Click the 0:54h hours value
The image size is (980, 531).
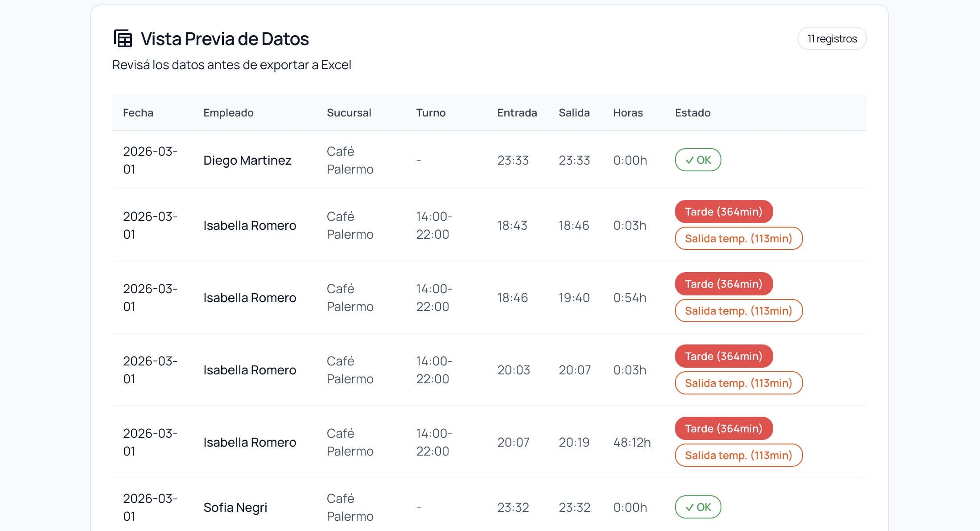click(x=630, y=298)
